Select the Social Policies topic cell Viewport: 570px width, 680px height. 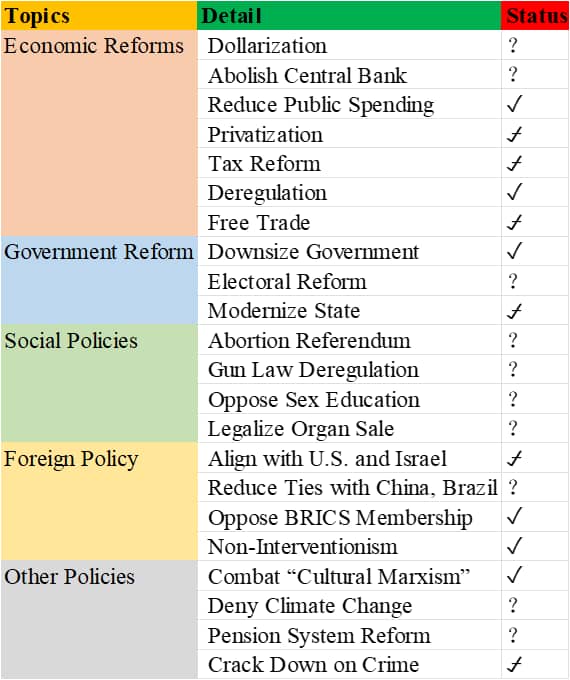point(99,383)
